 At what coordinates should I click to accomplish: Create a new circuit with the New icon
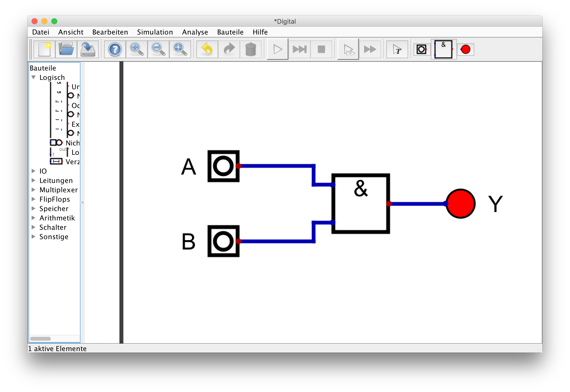click(x=44, y=49)
